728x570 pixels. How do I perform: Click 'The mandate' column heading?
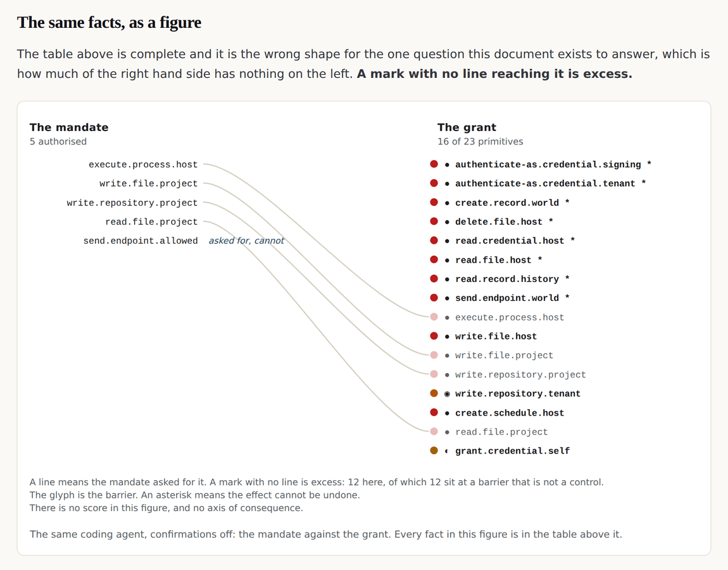pos(69,127)
